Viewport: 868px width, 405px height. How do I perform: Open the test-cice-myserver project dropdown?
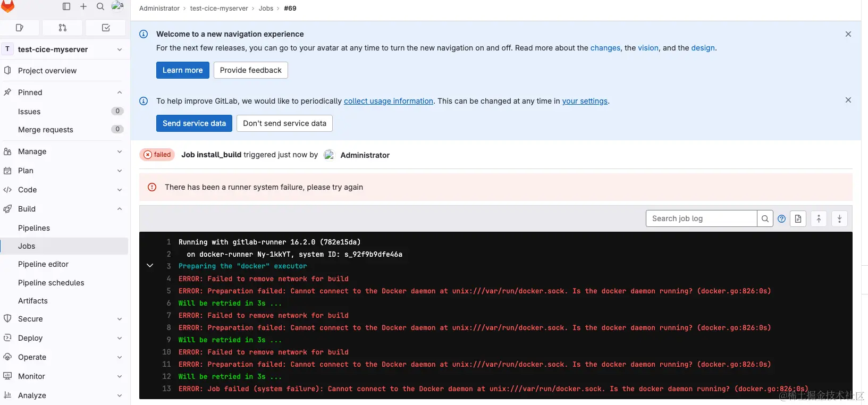click(x=120, y=49)
